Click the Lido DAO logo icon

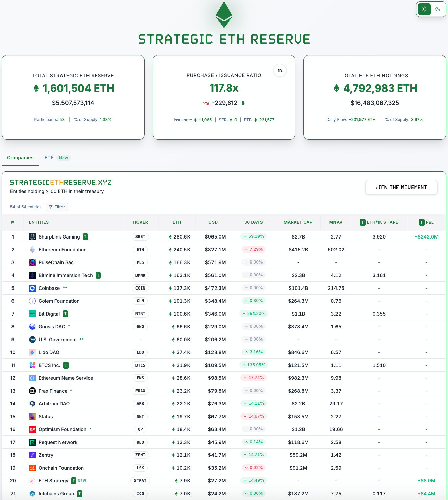point(32,352)
